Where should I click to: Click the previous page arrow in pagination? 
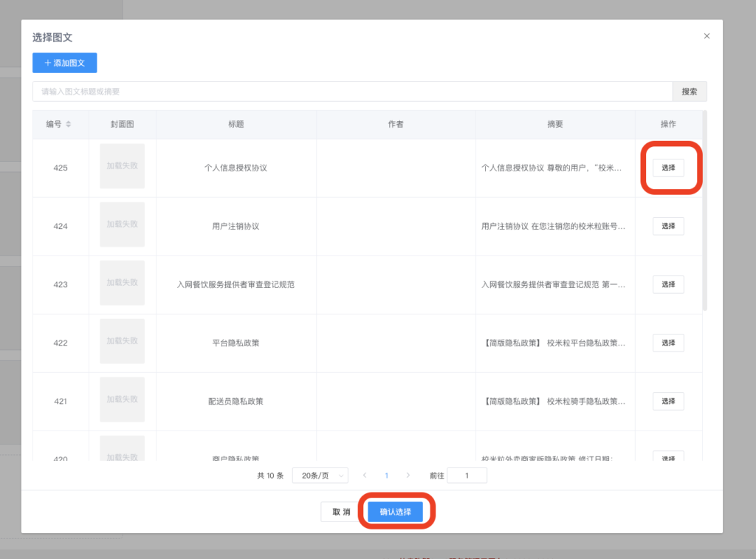tap(365, 475)
